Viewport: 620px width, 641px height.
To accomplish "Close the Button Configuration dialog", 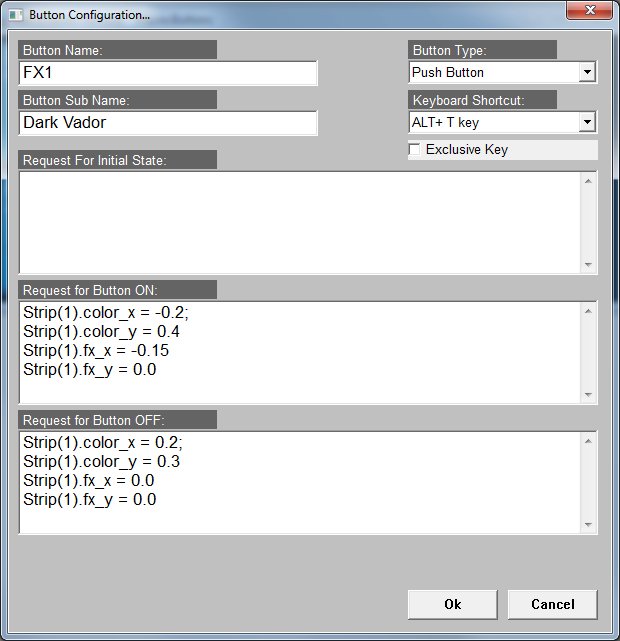I will click(x=588, y=12).
